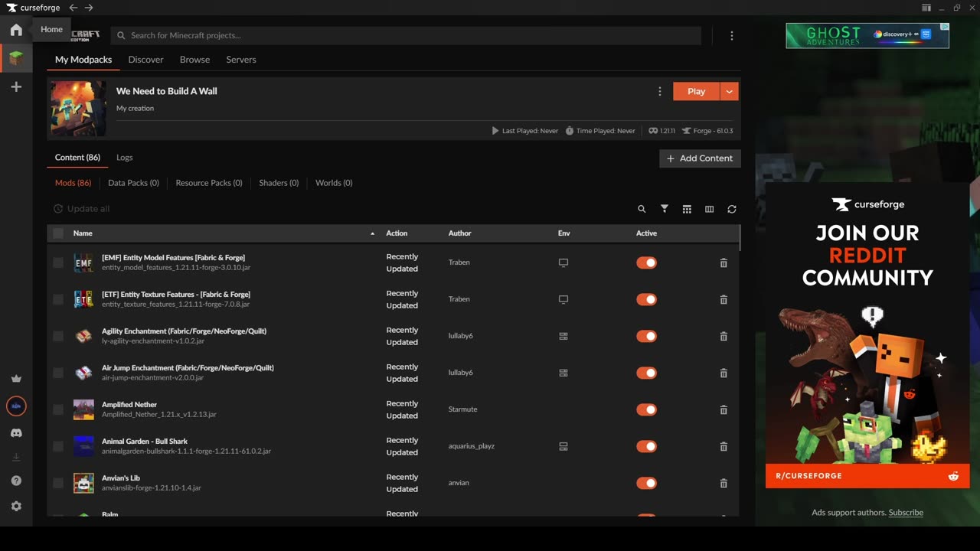Select the Agility Enchantment row checkbox
The height and width of the screenshot is (551, 980).
click(58, 336)
